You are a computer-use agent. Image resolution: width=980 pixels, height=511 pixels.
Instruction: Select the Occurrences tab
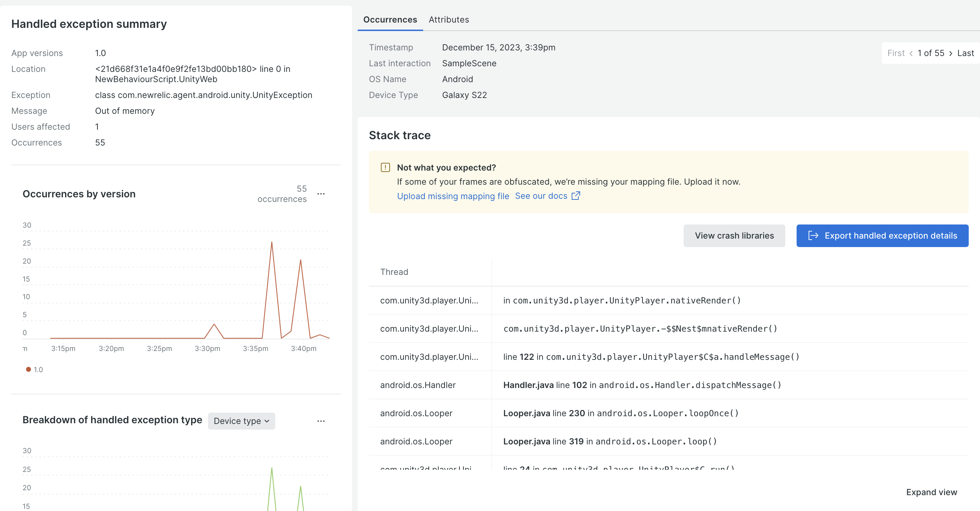[390, 19]
